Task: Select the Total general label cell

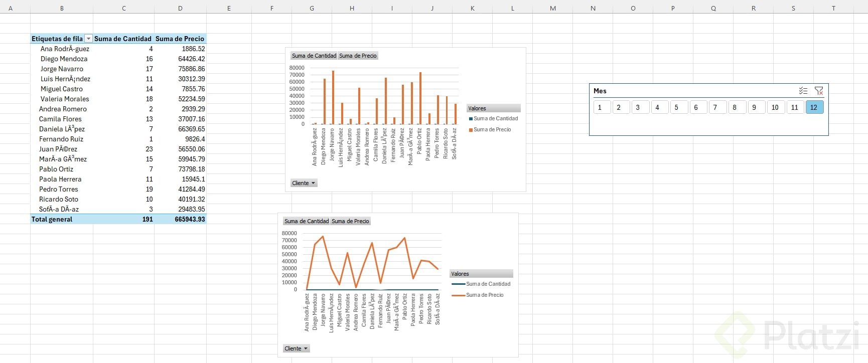Action: pos(62,219)
